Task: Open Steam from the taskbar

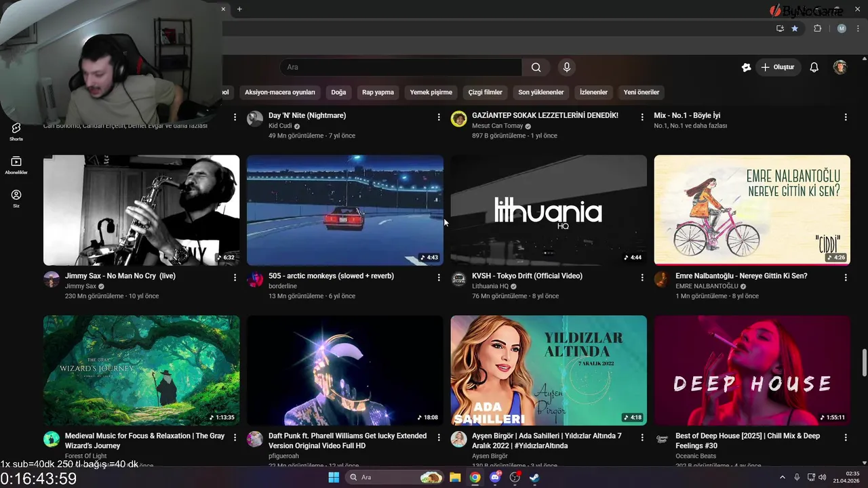Action: (x=534, y=477)
